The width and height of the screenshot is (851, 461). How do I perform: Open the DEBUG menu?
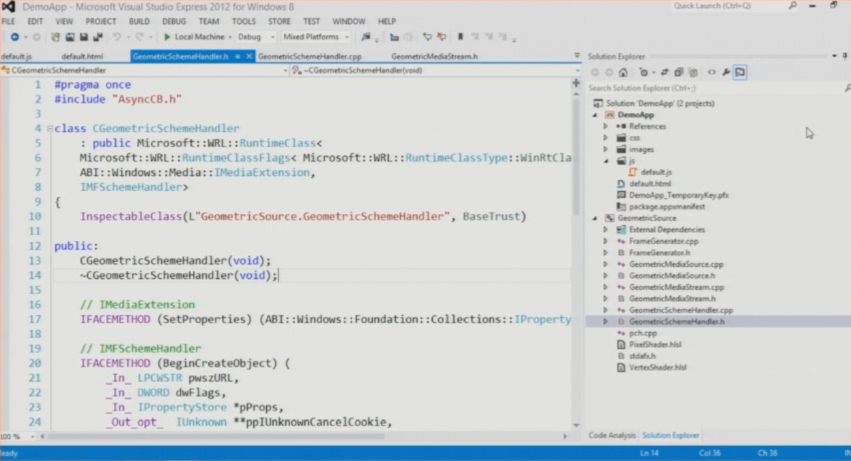(x=174, y=22)
